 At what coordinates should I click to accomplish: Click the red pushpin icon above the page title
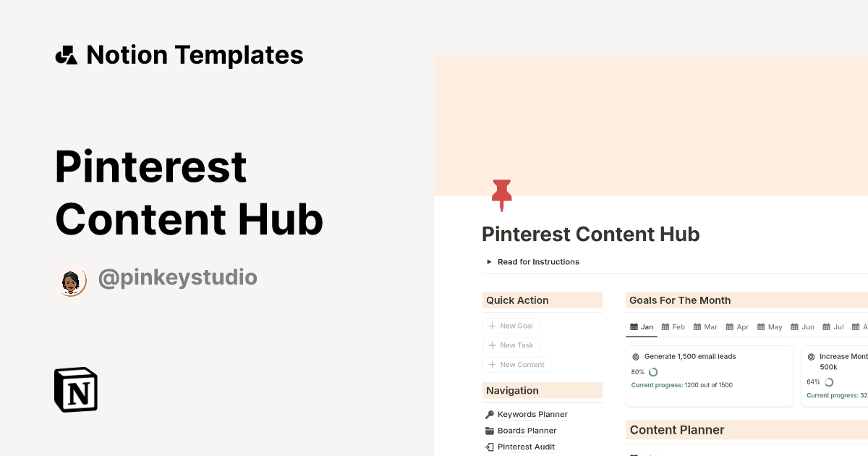(x=502, y=195)
